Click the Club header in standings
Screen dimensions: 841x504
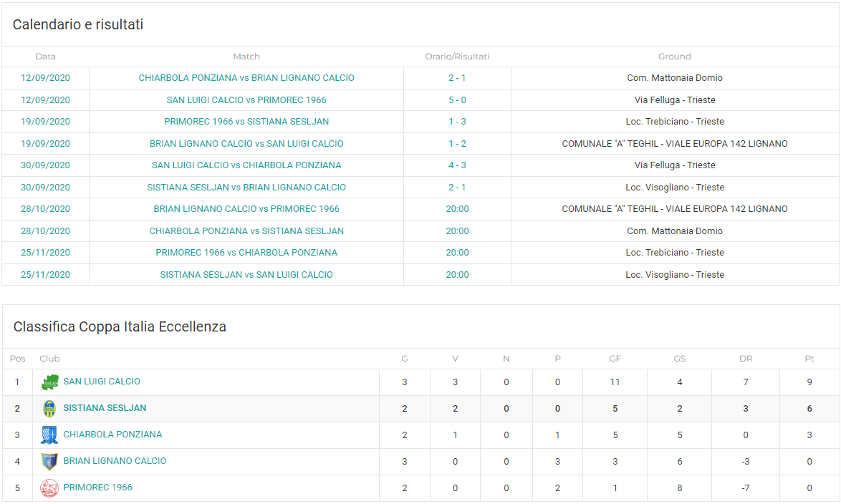pos(50,359)
